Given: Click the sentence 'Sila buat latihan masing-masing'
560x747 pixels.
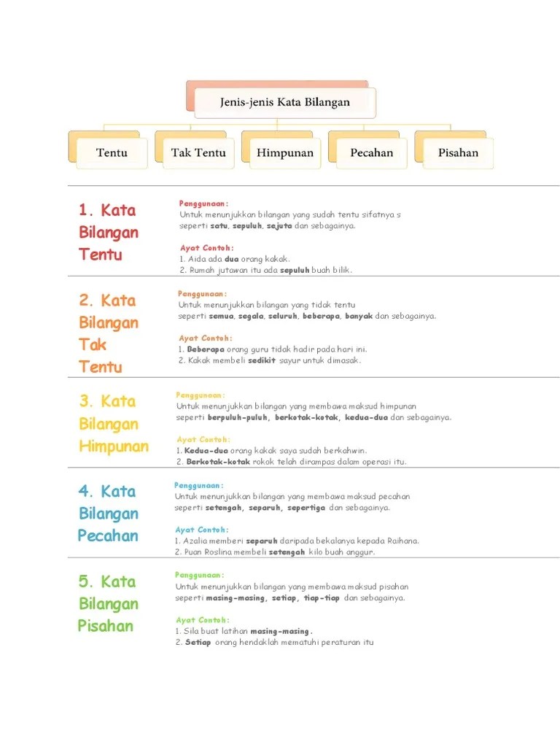Looking at the screenshot, I should 244,631.
